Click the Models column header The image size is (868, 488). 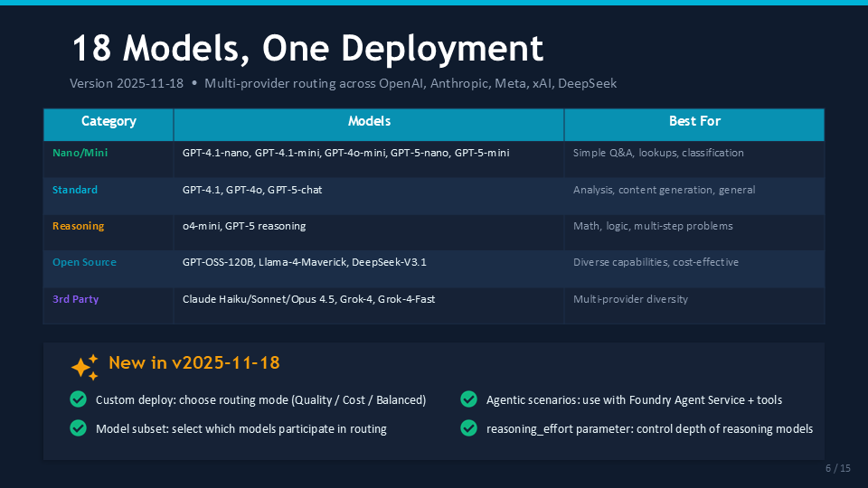tap(369, 125)
